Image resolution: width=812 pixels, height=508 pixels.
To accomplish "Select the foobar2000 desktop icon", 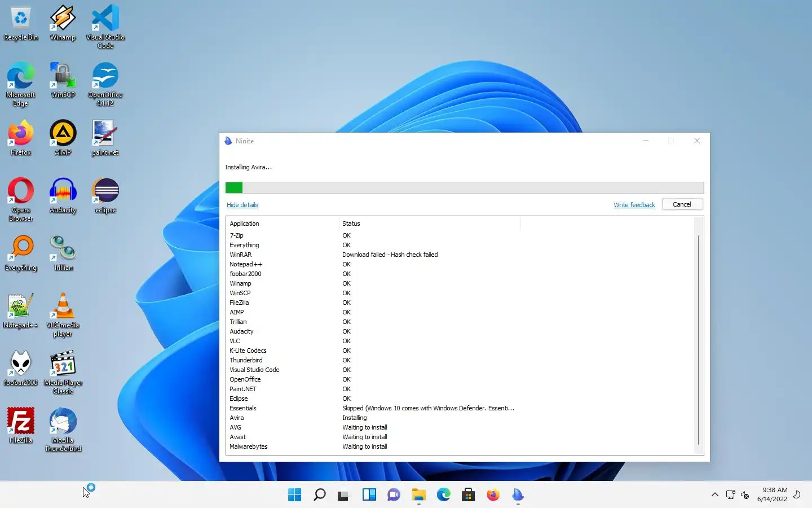I will pos(21,369).
